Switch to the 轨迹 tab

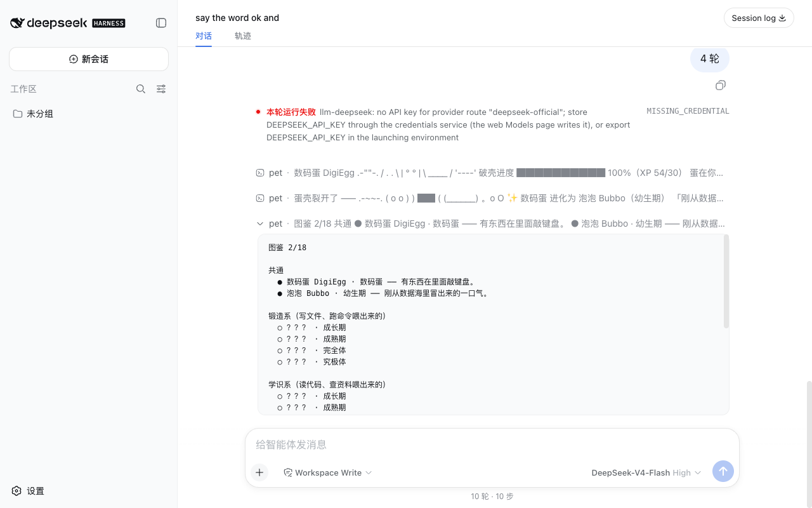coord(243,36)
